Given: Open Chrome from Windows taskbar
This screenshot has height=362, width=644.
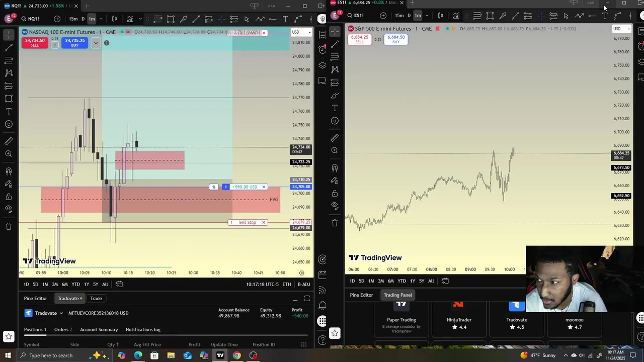Looking at the screenshot, I should coord(236,355).
